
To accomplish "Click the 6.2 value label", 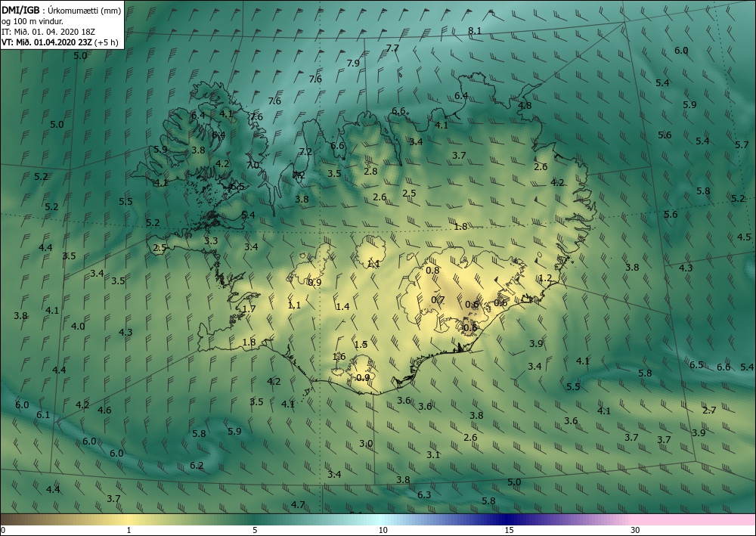I will coord(197,466).
